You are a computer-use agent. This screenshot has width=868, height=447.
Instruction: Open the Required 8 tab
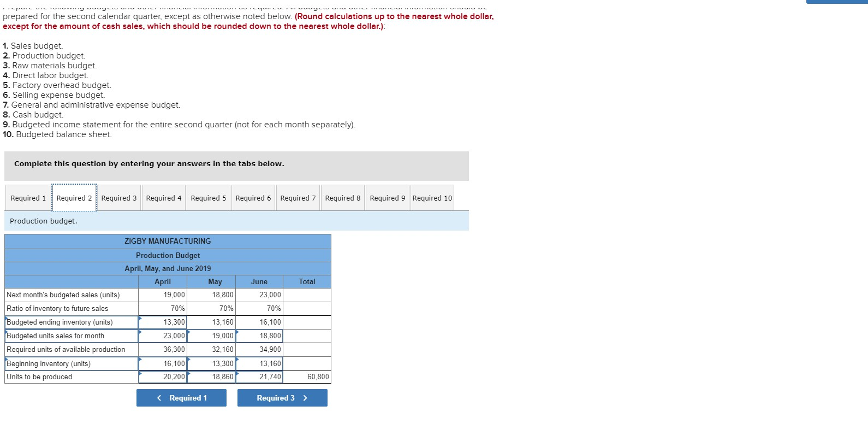coord(343,198)
